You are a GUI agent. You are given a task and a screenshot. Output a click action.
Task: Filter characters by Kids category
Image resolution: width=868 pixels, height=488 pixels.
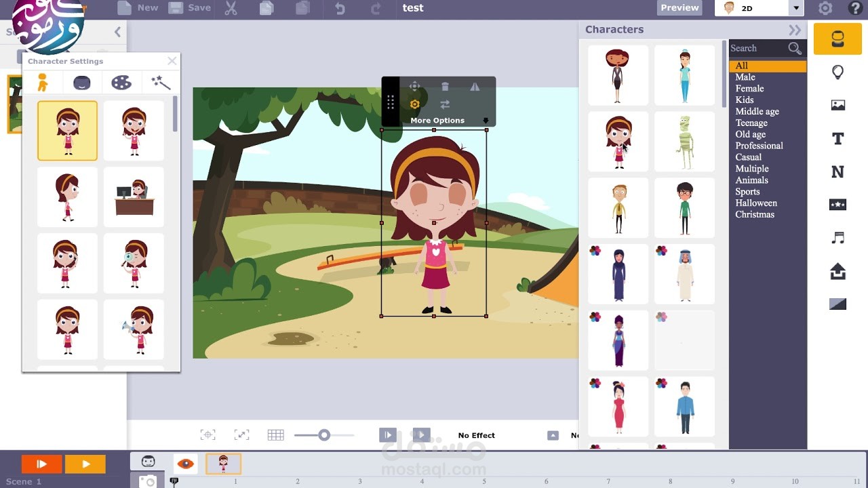pyautogui.click(x=745, y=100)
